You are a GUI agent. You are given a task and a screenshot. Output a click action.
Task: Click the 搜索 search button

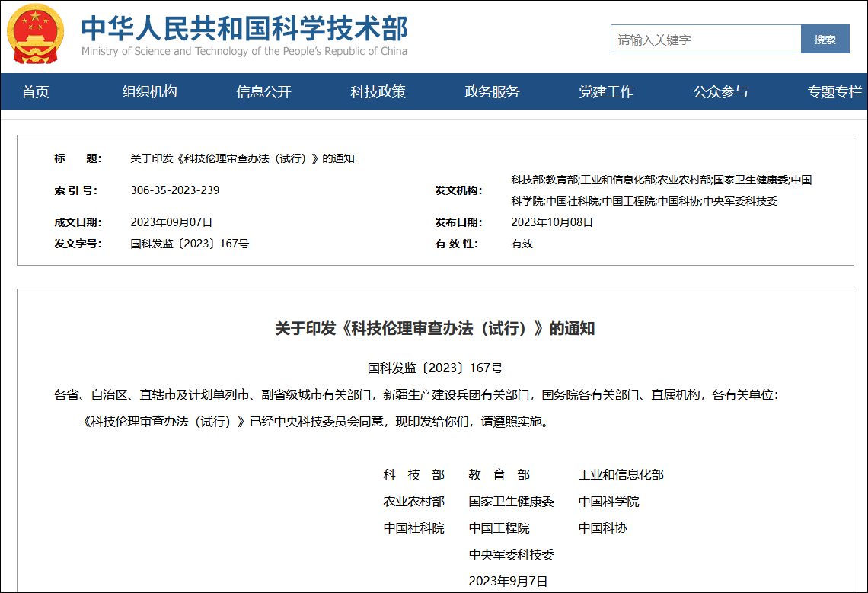pos(825,40)
